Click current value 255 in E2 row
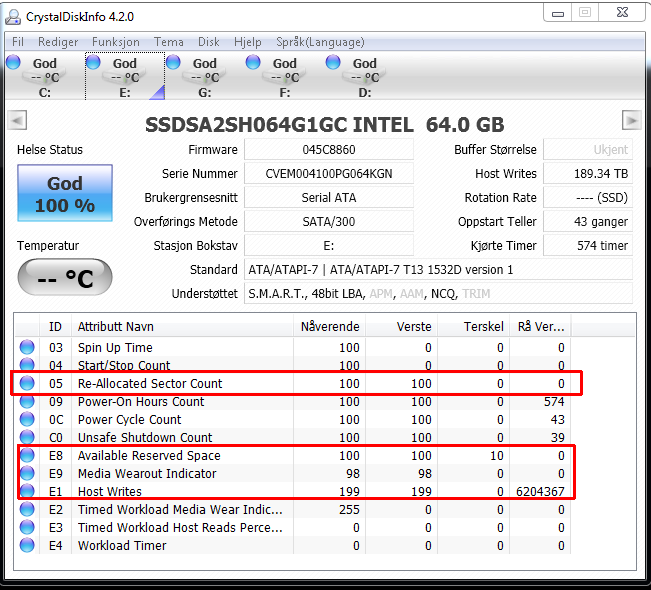Image resolution: width=651 pixels, height=590 pixels. coord(349,509)
